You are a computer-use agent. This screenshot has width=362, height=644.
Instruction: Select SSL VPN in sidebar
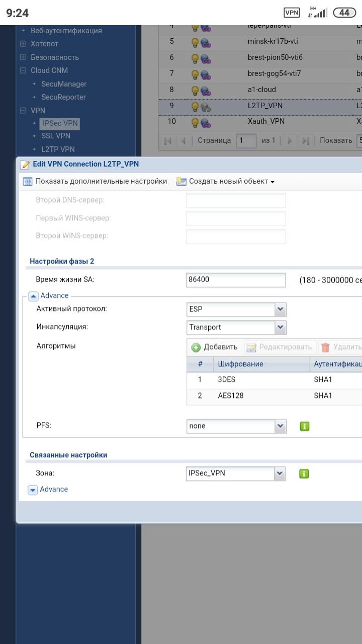tap(56, 136)
